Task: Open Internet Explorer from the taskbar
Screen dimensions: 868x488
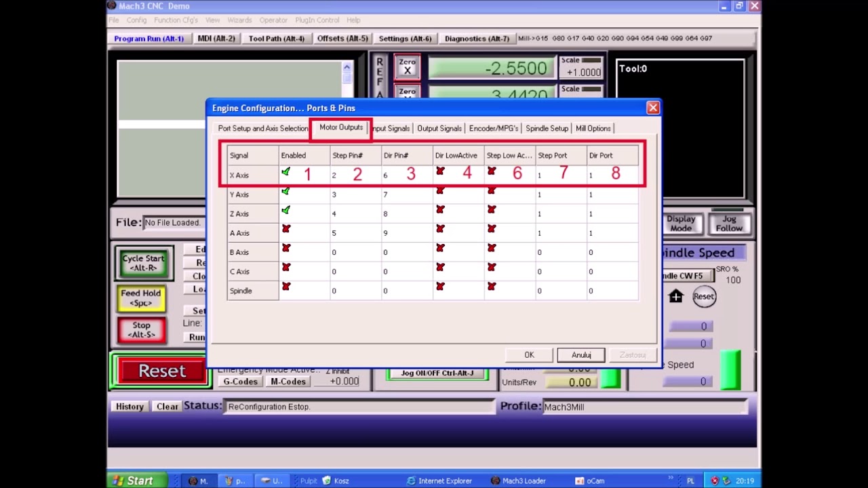Action: pos(439,481)
